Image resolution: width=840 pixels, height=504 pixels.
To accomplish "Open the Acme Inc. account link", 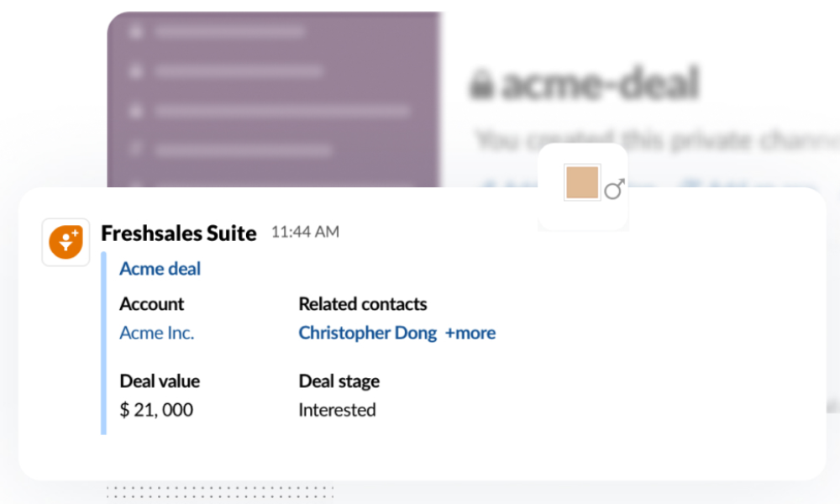I will coord(156,333).
